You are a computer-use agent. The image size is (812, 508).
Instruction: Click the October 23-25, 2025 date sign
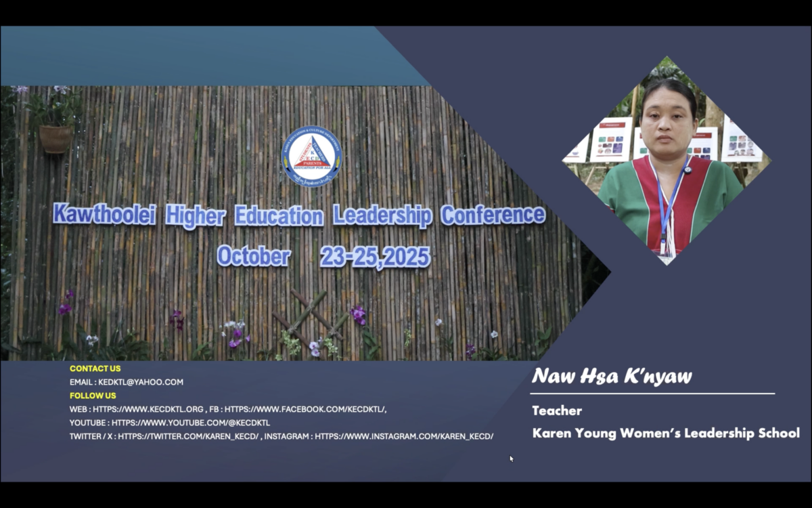pyautogui.click(x=323, y=257)
